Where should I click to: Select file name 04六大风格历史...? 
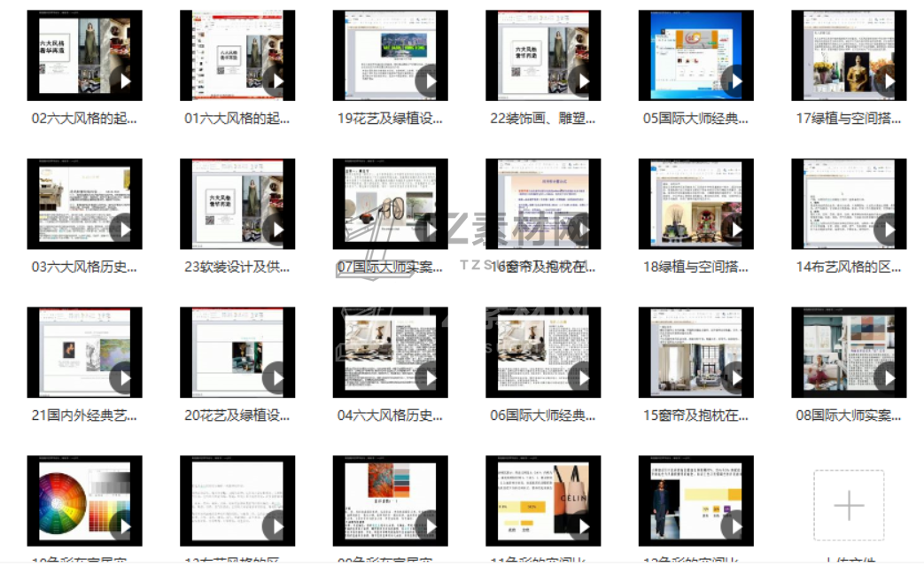point(390,416)
